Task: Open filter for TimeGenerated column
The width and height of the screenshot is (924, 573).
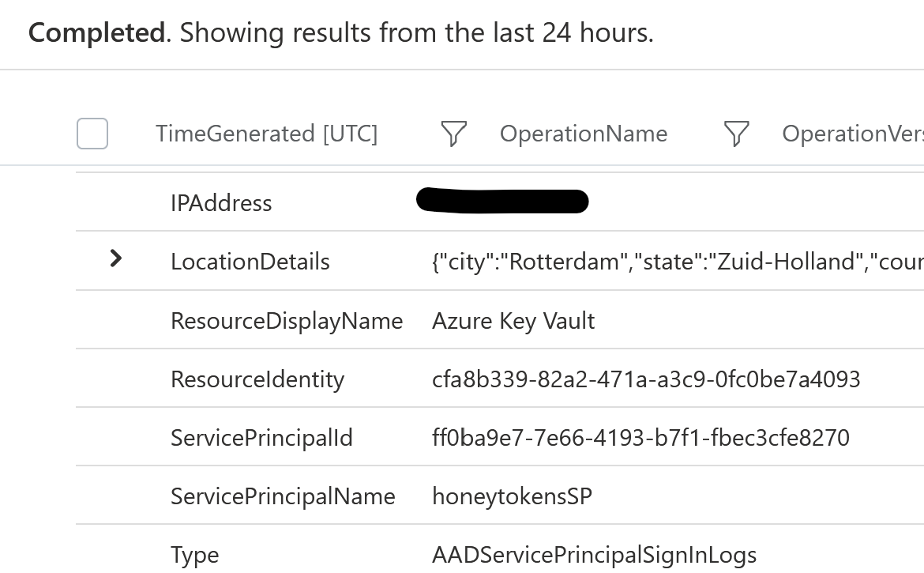Action: point(453,134)
